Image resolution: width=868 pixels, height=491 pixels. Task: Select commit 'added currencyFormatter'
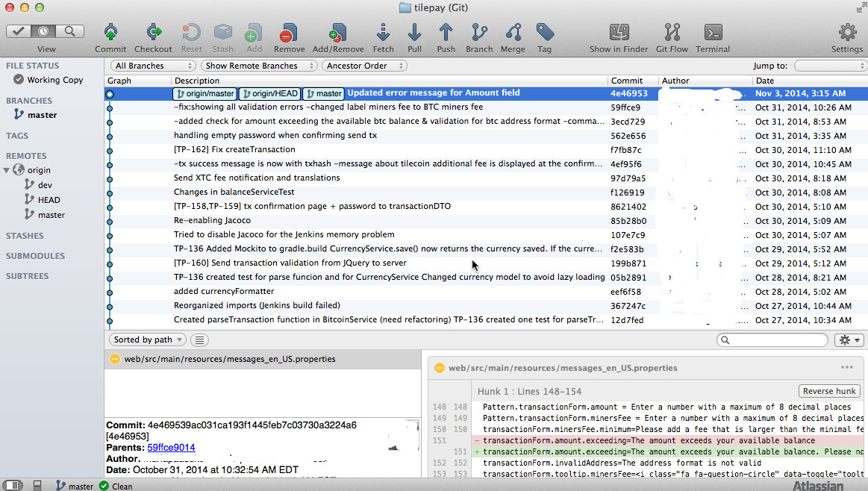pos(486,292)
